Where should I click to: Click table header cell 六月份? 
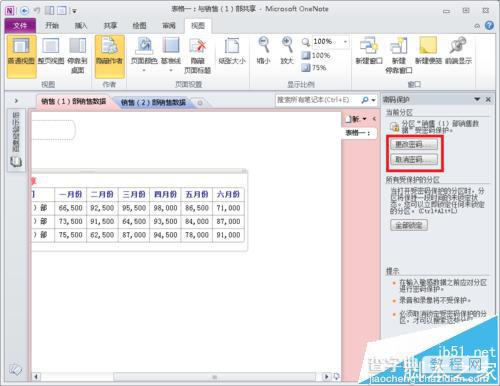[x=228, y=194]
